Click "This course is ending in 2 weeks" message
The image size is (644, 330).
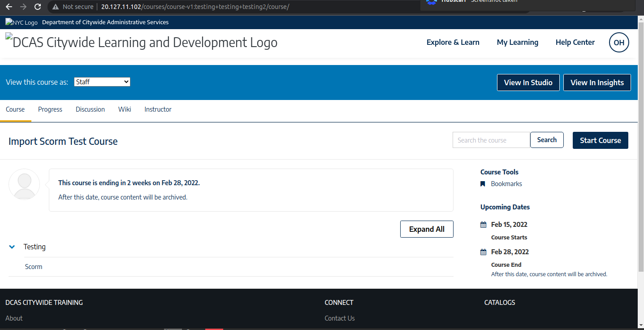pyautogui.click(x=129, y=183)
